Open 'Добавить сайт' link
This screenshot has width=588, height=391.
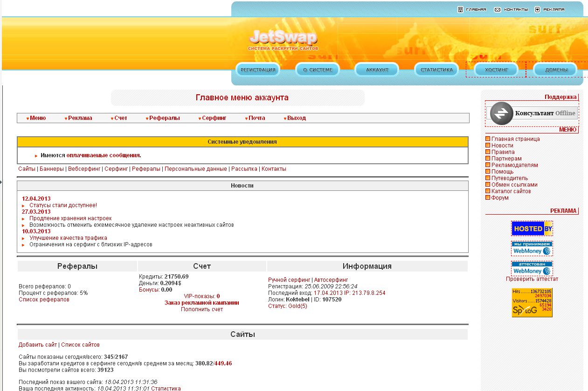(x=38, y=345)
